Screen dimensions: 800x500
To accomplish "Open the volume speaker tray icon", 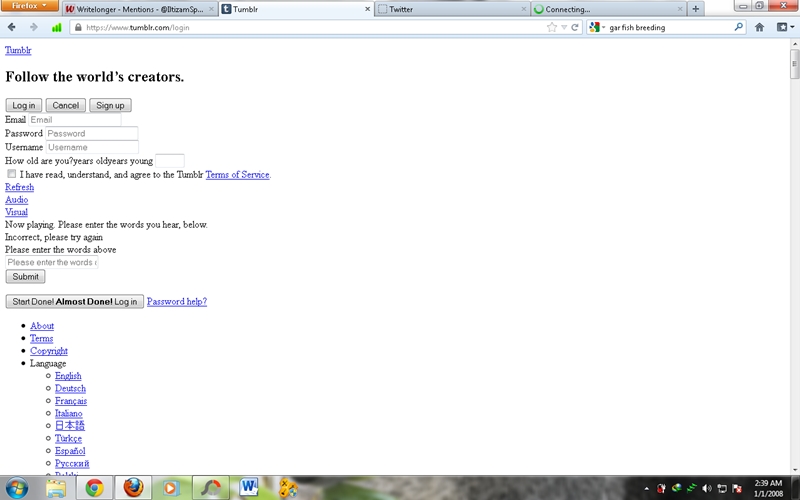I will (x=707, y=489).
